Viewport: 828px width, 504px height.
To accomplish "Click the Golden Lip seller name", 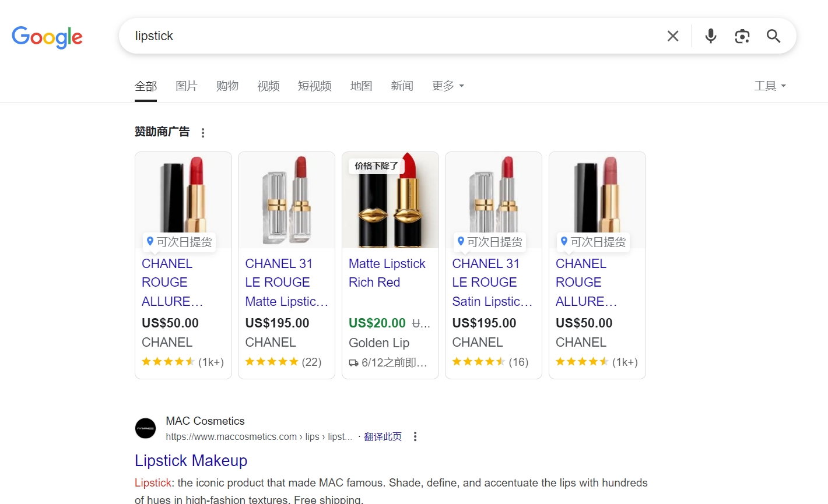I will [379, 343].
